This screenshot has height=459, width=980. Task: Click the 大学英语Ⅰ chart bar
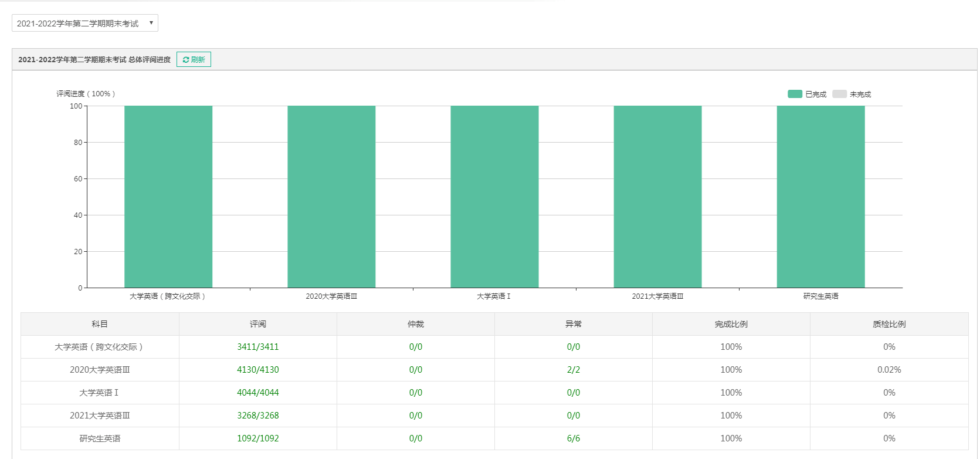coord(494,197)
